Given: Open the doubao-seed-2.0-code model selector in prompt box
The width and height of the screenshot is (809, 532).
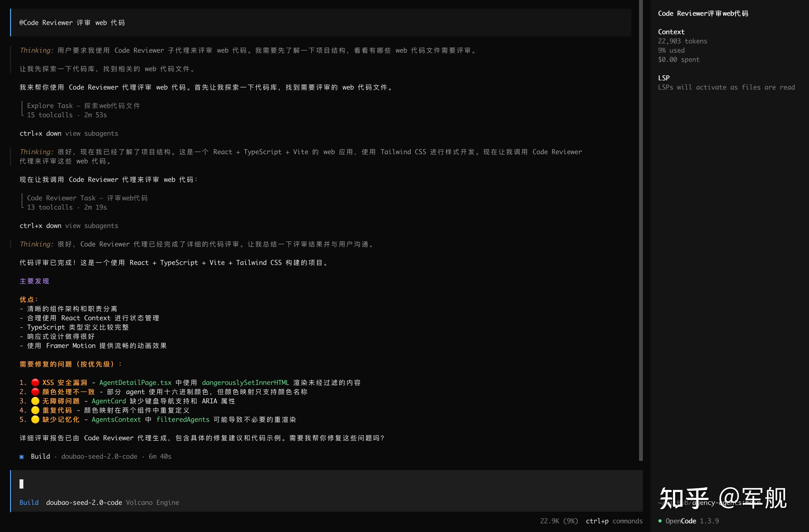Looking at the screenshot, I should click(84, 502).
